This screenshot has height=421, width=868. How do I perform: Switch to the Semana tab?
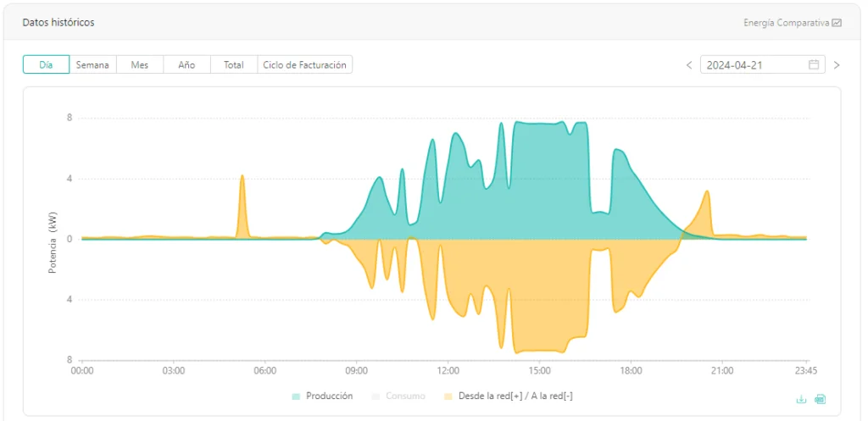(92, 64)
